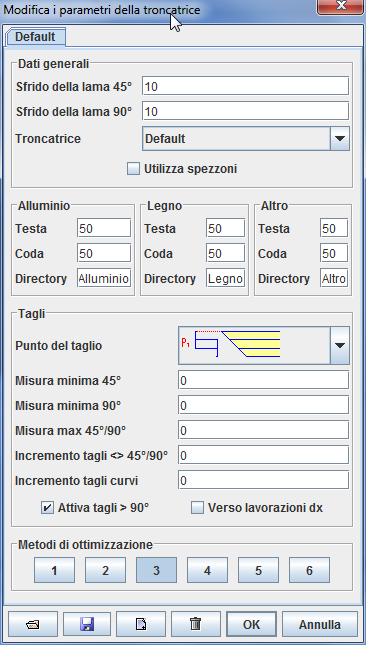Switch to the Default tab

click(35, 37)
